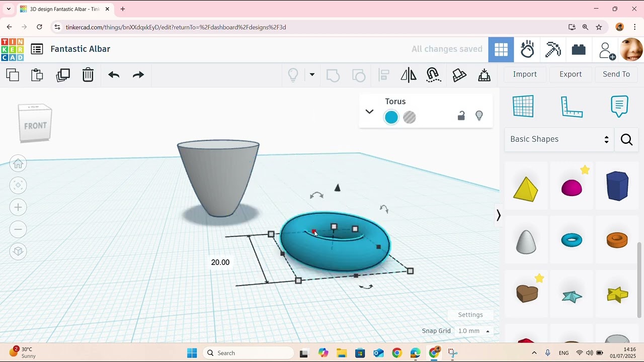Redo the last undone action

click(138, 75)
